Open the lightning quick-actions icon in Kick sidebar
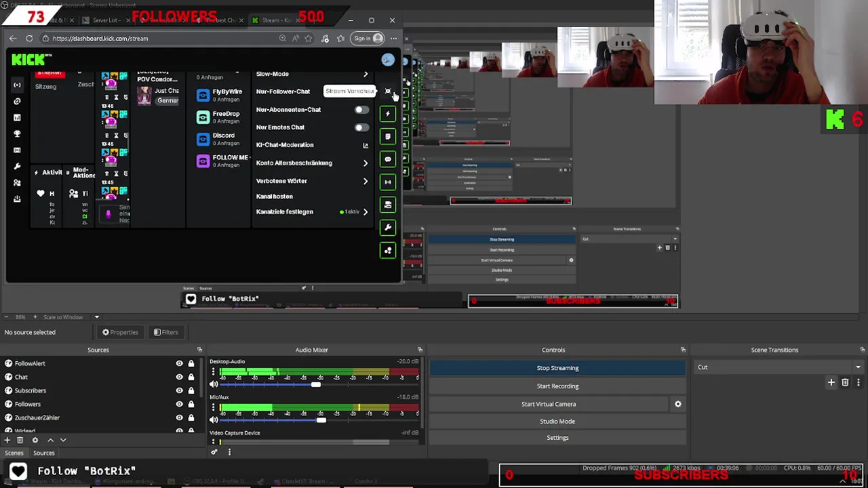868x488 pixels. [x=388, y=114]
